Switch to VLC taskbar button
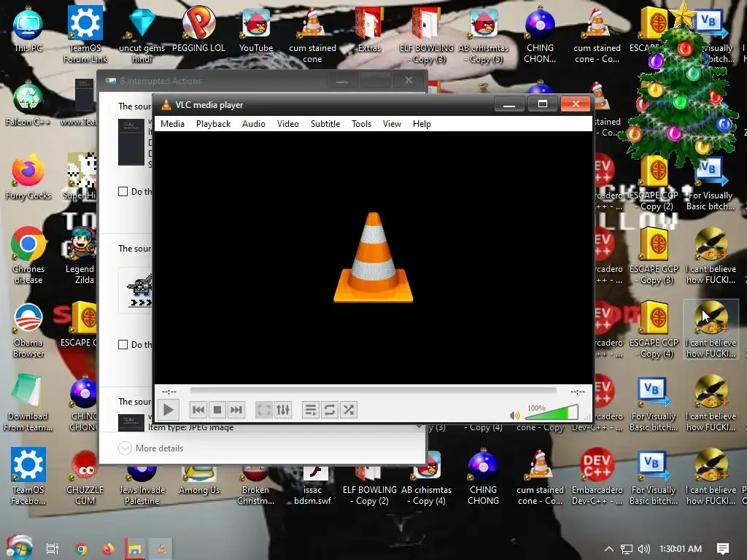 coord(161,548)
